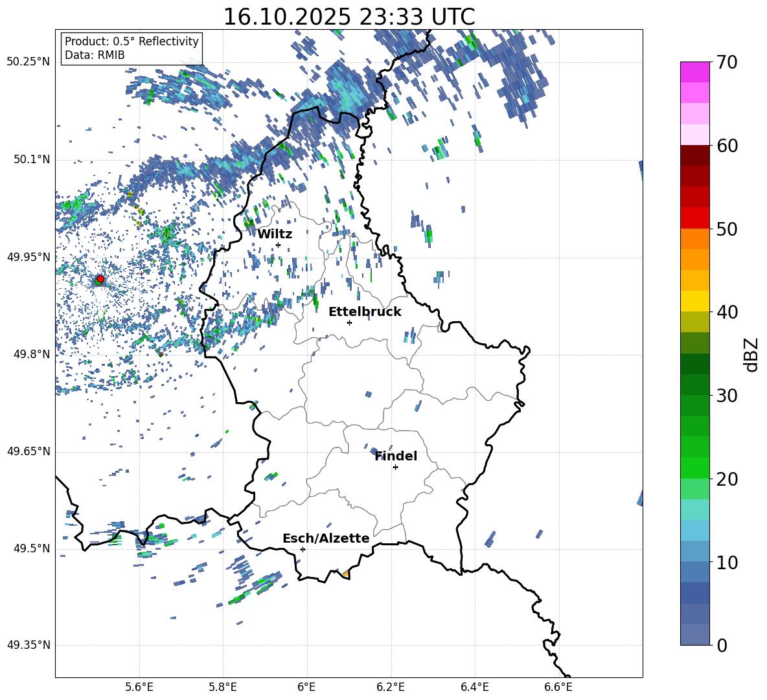Click the 49.65°N latitude label
This screenshot has height=700, width=767.
pyautogui.click(x=29, y=451)
